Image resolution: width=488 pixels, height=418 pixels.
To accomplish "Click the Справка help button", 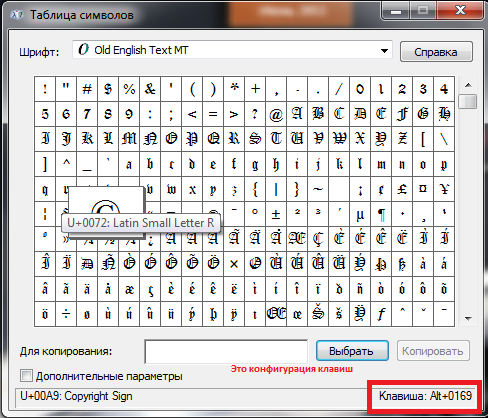I will tap(436, 52).
